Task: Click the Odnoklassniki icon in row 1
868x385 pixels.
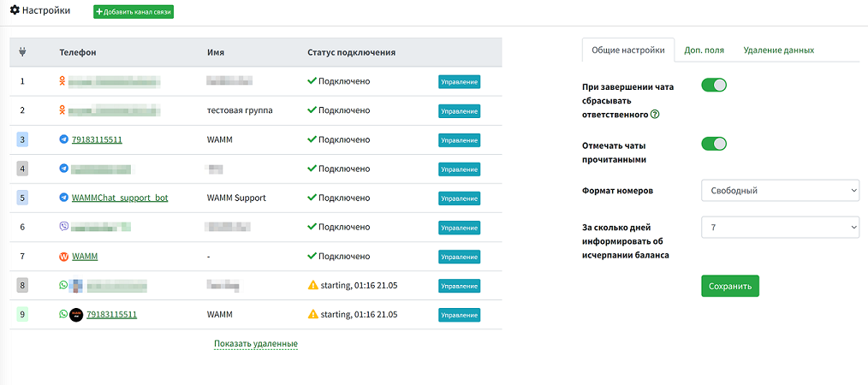Action: click(62, 81)
